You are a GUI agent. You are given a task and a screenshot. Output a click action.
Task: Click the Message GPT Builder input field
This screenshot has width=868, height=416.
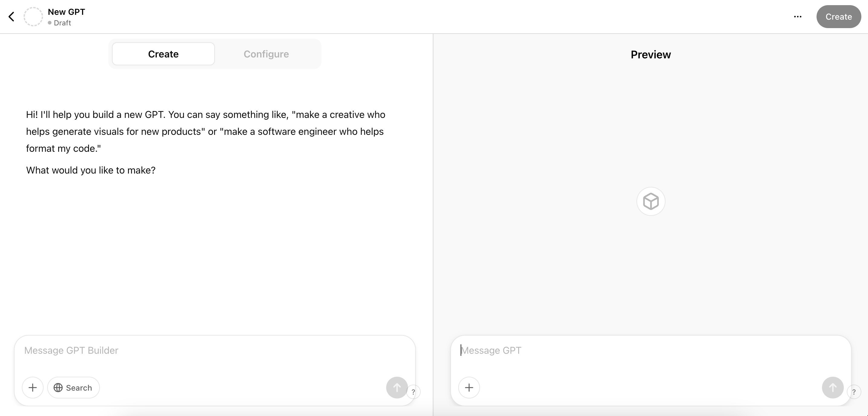[215, 351]
